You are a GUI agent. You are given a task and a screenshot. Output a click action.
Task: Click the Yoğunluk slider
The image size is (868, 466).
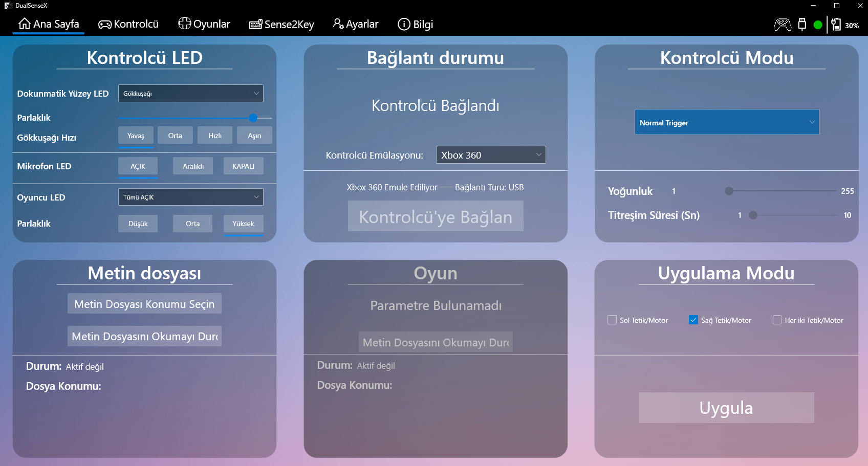[x=780, y=191]
